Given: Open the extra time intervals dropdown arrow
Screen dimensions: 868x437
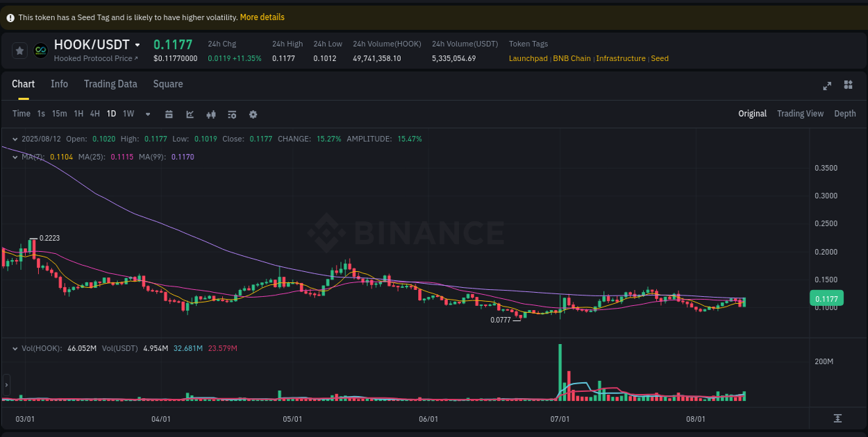Looking at the screenshot, I should 147,114.
